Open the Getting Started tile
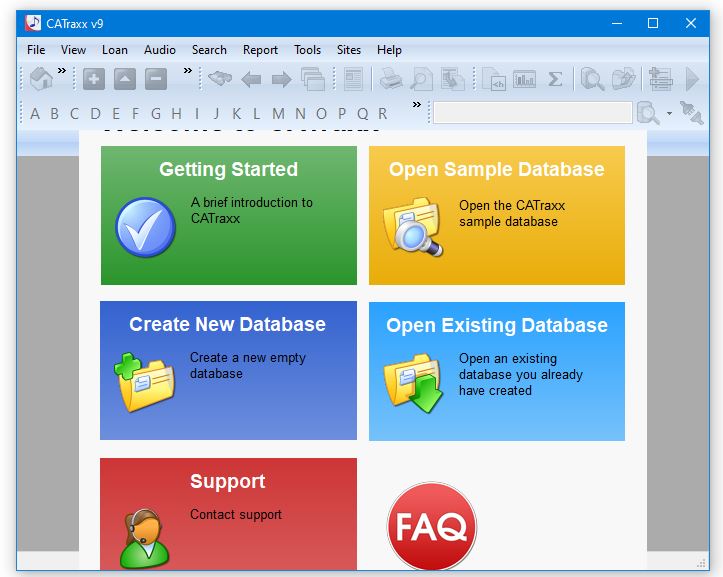 pyautogui.click(x=229, y=215)
